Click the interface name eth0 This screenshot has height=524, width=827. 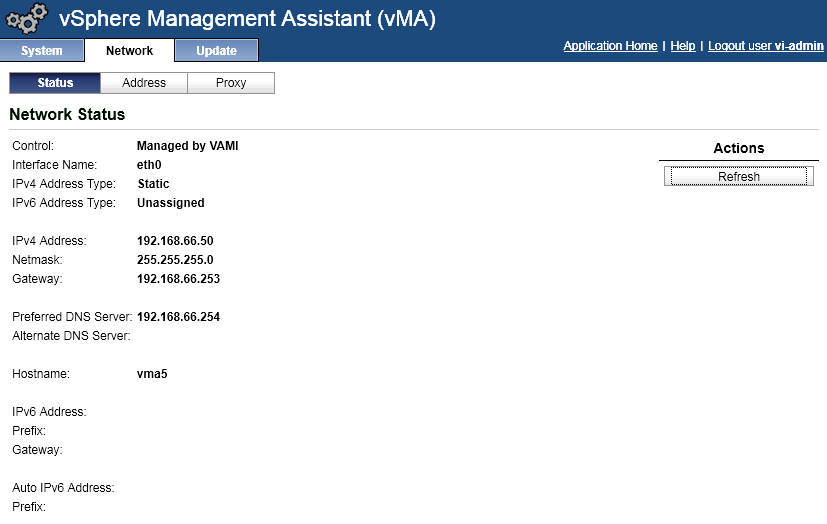(x=149, y=165)
